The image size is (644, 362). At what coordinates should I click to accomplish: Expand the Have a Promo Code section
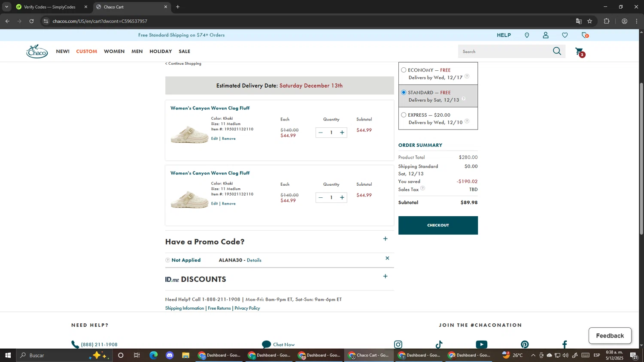coord(385,239)
